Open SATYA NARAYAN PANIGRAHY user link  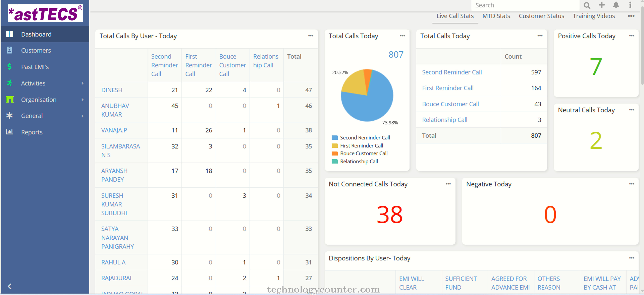click(x=118, y=238)
